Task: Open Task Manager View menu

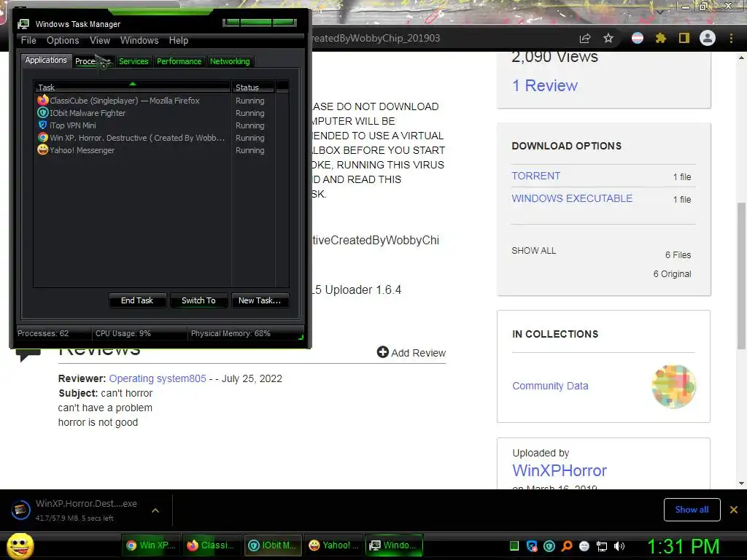Action: pos(100,41)
